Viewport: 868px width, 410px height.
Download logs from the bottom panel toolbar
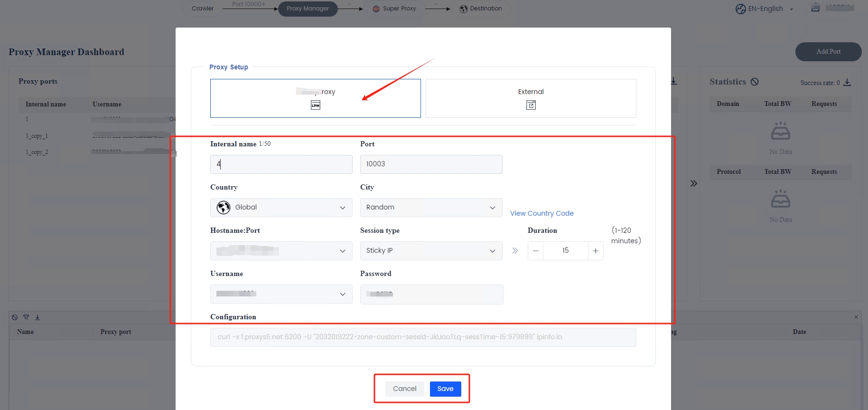pyautogui.click(x=37, y=317)
